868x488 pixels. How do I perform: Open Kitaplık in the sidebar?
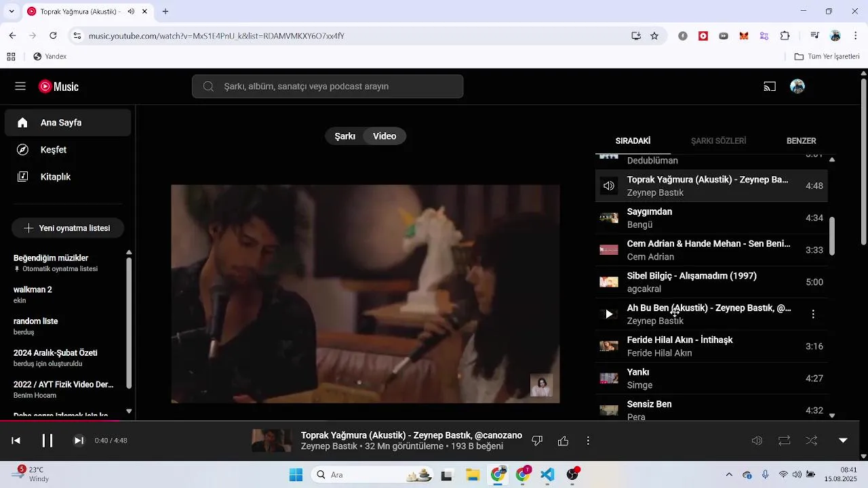[x=68, y=177]
